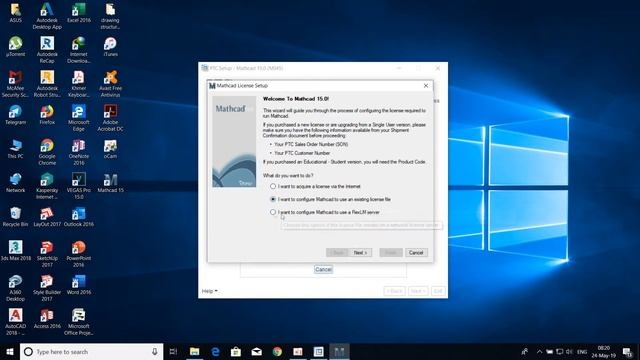Image resolution: width=640 pixels, height=360 pixels.
Task: Open Microsoft Store from taskbar
Action: [x=236, y=351]
